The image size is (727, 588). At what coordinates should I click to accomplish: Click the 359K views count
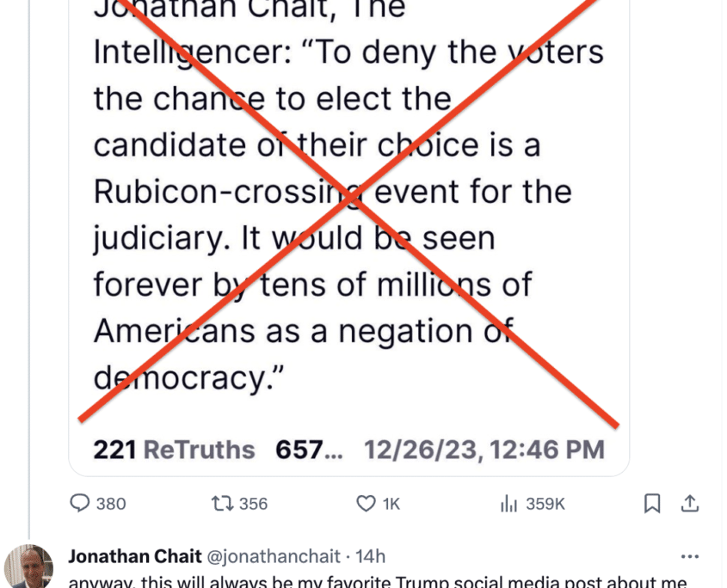click(544, 504)
